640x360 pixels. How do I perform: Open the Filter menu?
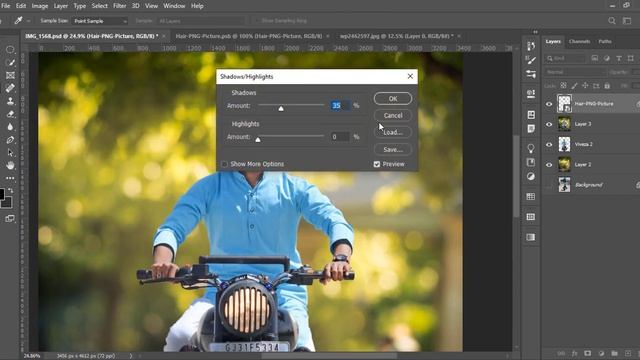[119, 6]
